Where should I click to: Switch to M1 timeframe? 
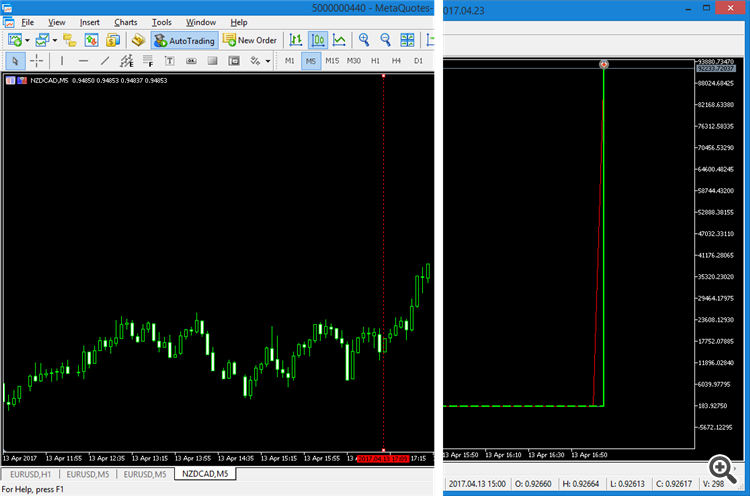289,61
